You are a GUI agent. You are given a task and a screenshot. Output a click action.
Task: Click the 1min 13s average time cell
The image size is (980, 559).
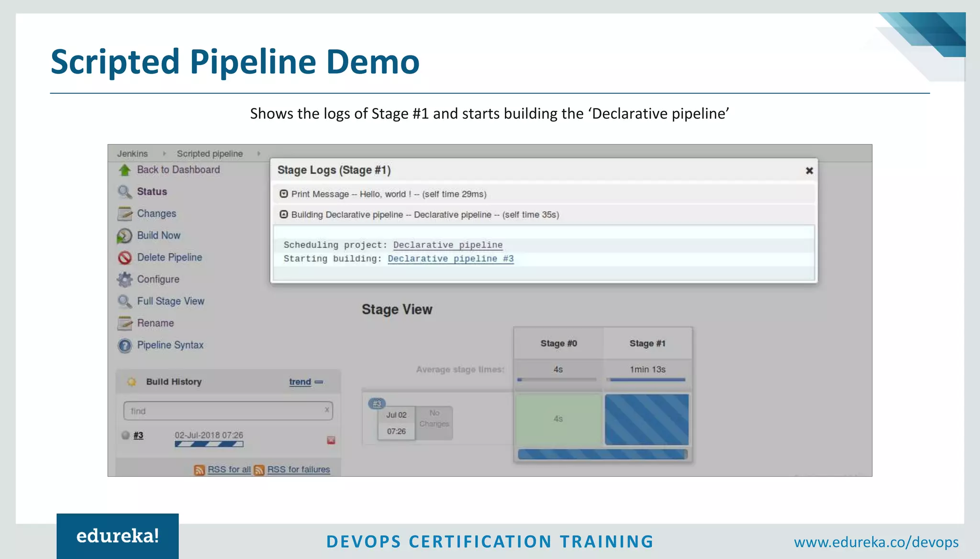click(x=647, y=369)
